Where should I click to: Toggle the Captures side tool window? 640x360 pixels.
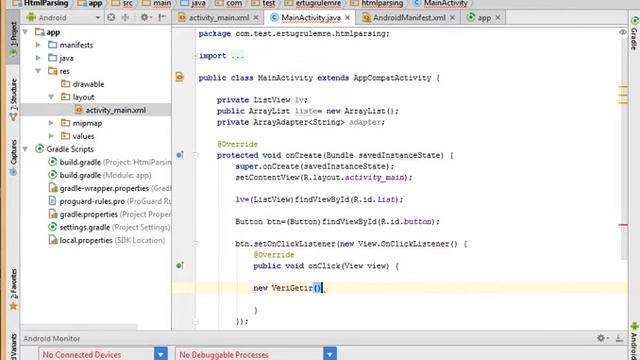pyautogui.click(x=13, y=157)
